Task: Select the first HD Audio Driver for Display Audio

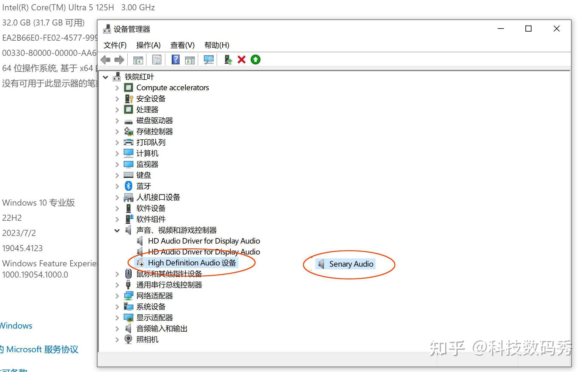Action: click(x=204, y=241)
